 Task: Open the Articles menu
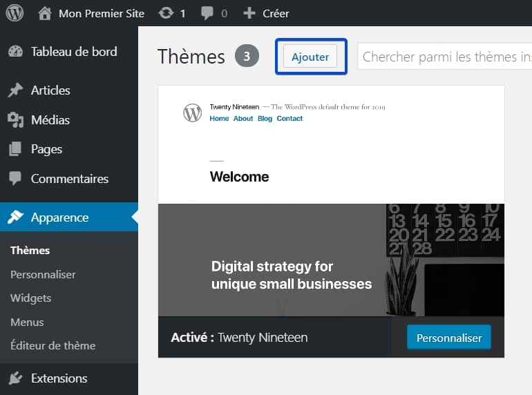pos(69,90)
